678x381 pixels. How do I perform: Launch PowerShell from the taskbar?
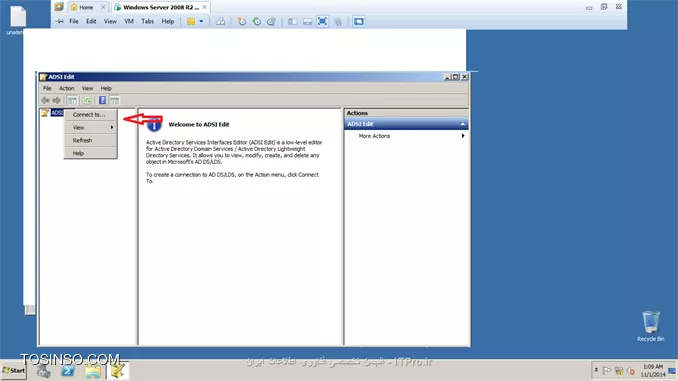[68, 371]
